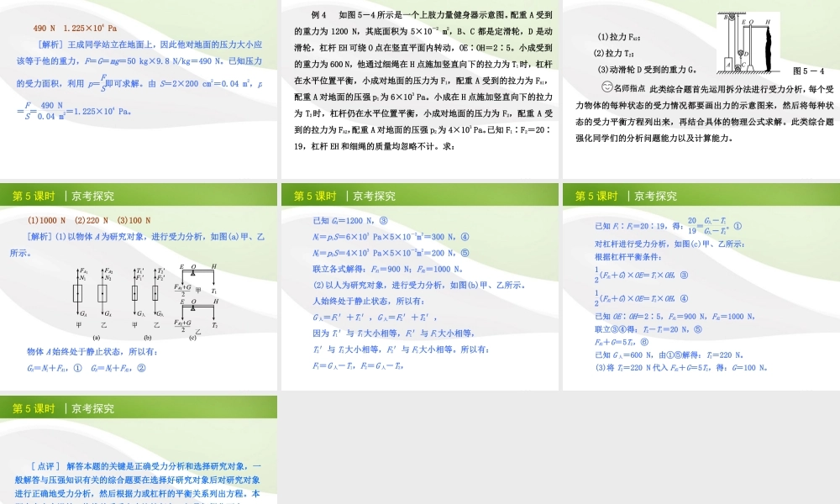This screenshot has width=840, height=504.
Task: Click the line "(2)以人为研究对象, 进行受力分析"
Action: coord(419,285)
